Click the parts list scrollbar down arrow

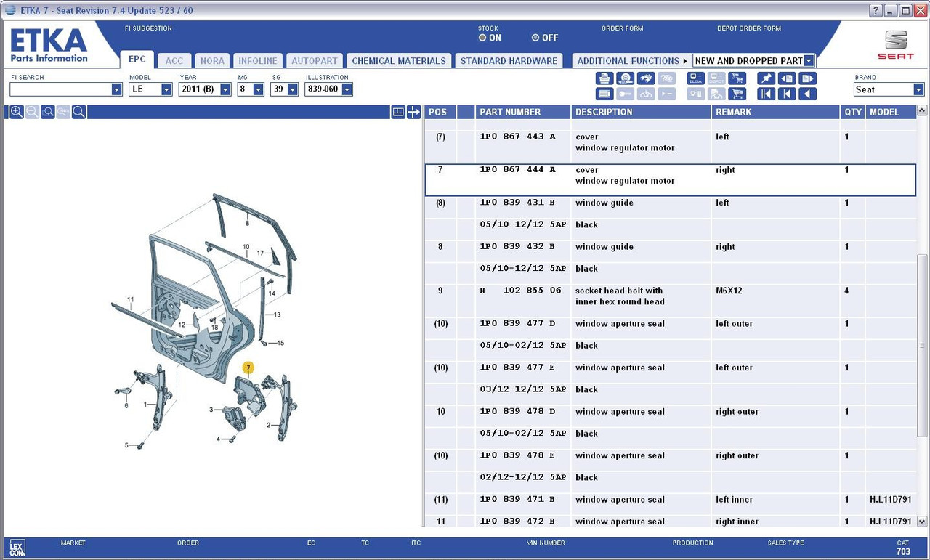(922, 521)
